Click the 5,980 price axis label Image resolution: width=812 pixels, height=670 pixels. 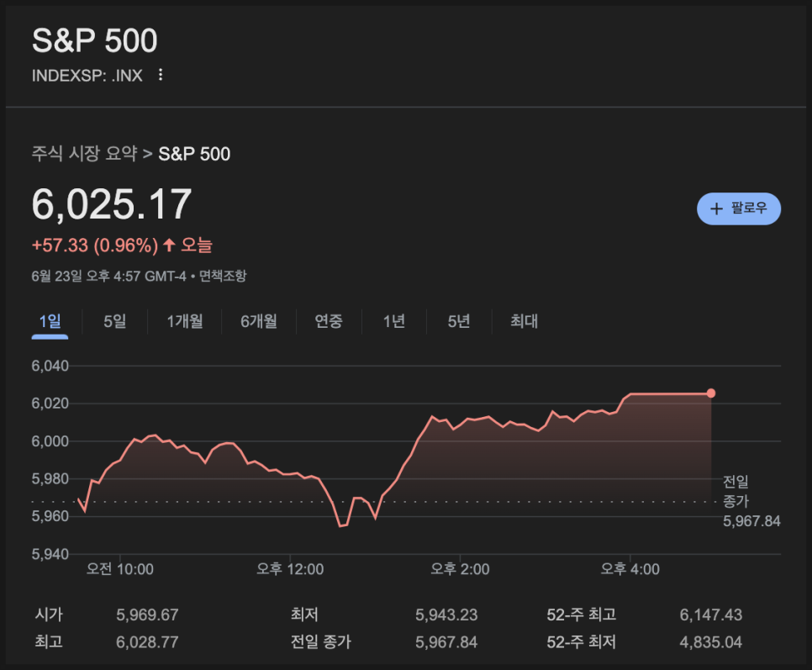50,479
